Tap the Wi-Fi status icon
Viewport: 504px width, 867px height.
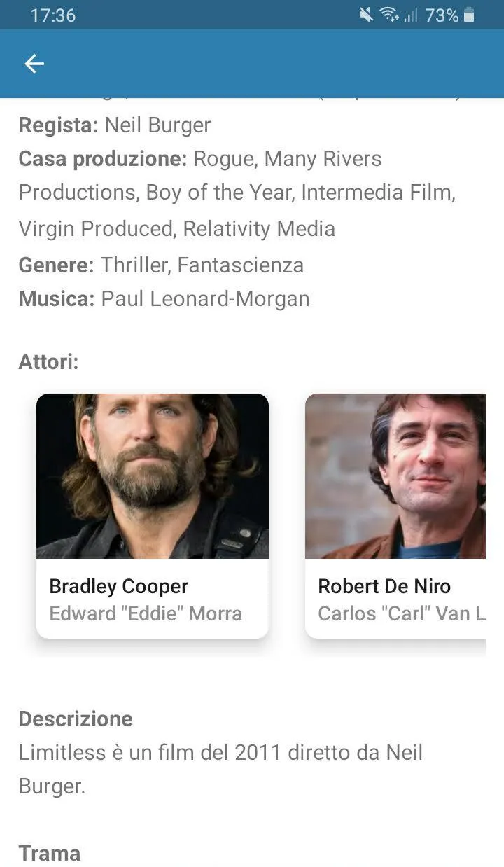[x=389, y=15]
